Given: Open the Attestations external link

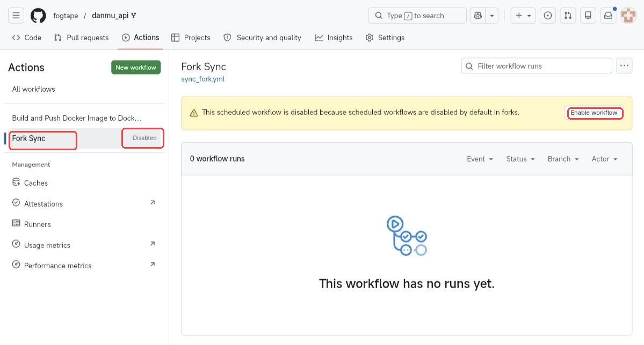Looking at the screenshot, I should pos(42,203).
